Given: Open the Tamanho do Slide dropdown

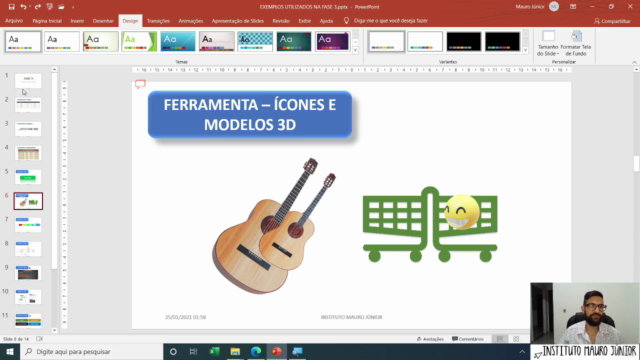Looking at the screenshot, I should coord(548,43).
